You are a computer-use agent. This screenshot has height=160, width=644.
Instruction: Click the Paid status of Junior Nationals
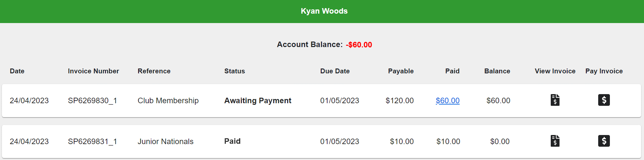coord(232,141)
